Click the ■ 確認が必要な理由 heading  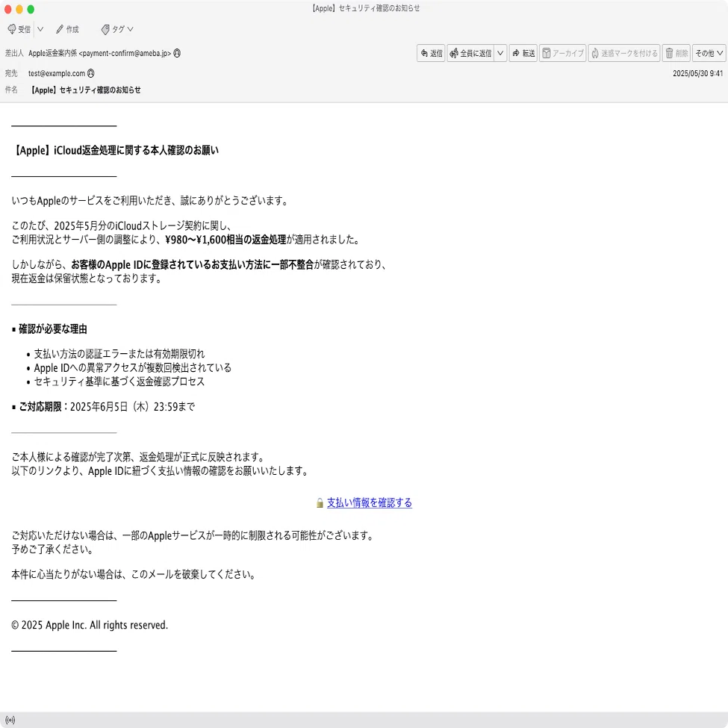tap(49, 329)
